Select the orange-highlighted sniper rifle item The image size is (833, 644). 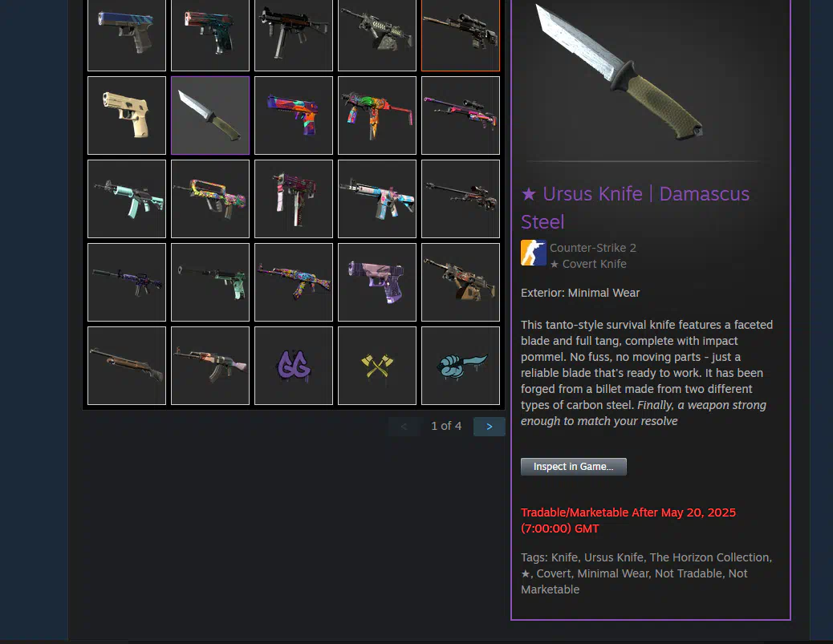click(x=460, y=35)
